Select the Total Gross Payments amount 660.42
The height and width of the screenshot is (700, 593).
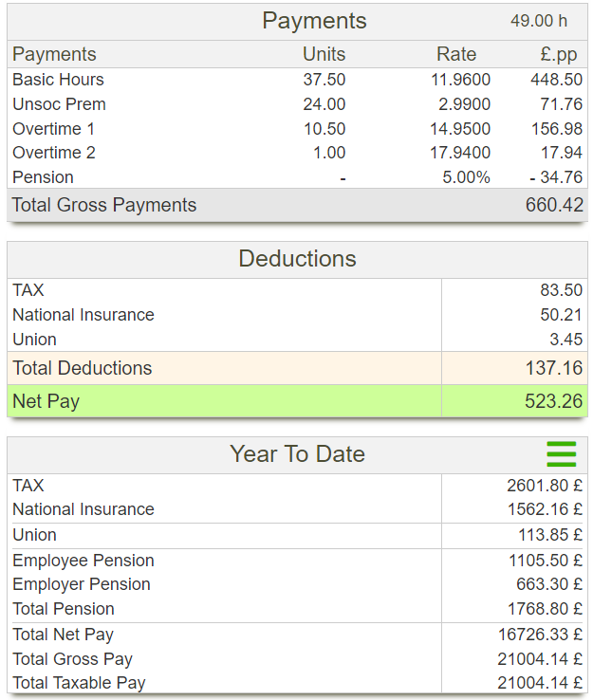pyautogui.click(x=554, y=205)
